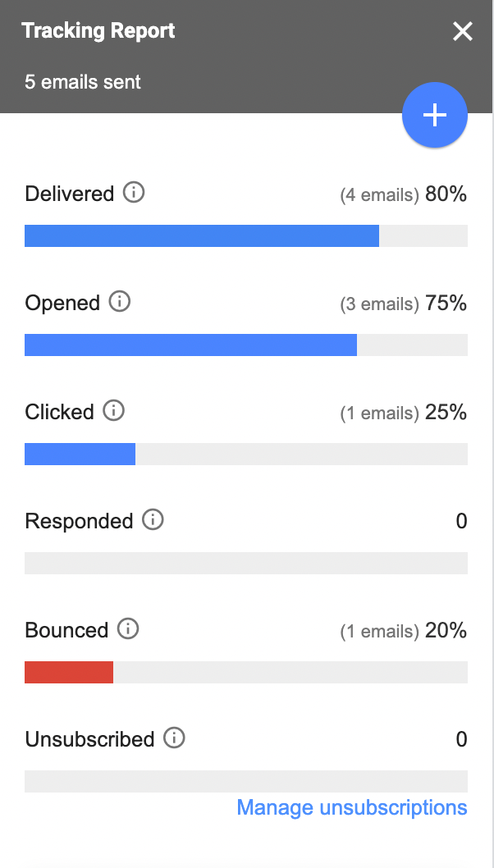Open the Opened metric info icon
The image size is (494, 868).
[x=120, y=303]
